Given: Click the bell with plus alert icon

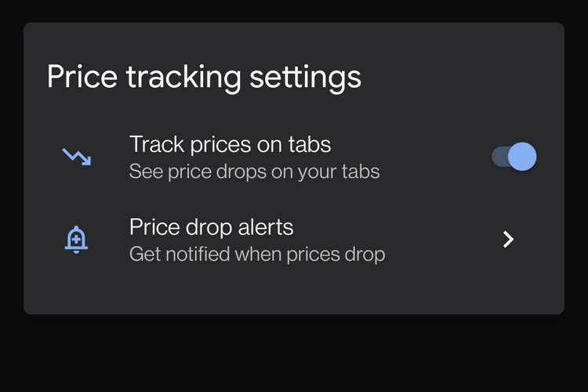Looking at the screenshot, I should pyautogui.click(x=76, y=239).
